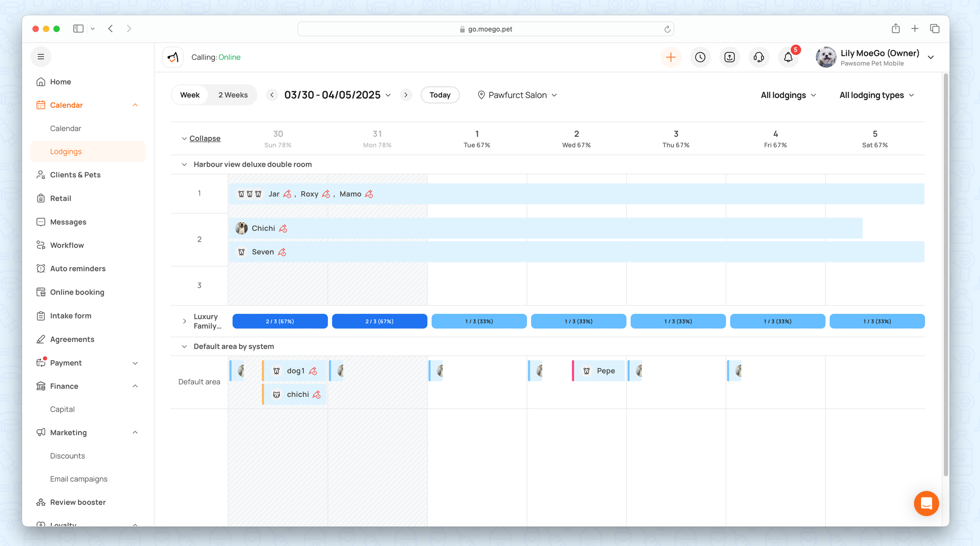
Task: Click the headset support icon
Action: pos(759,57)
